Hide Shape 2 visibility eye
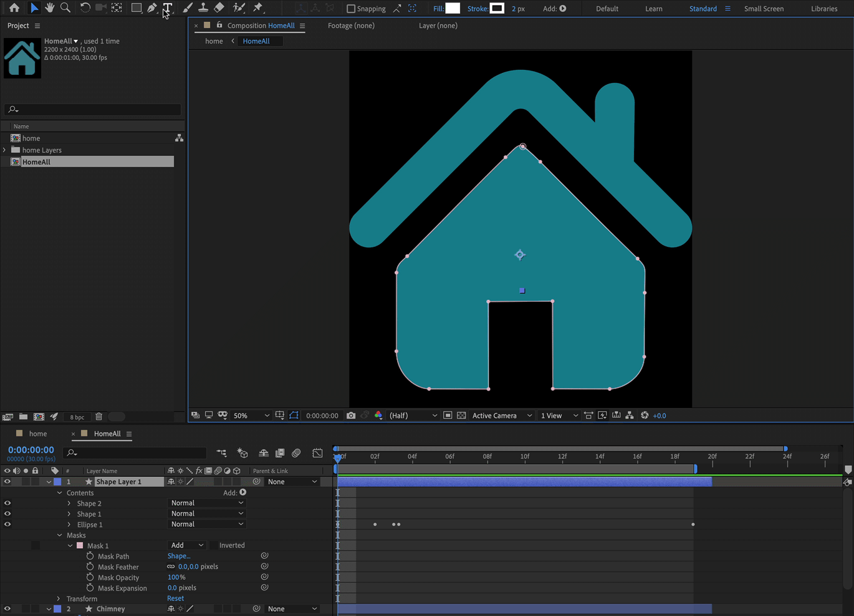854x616 pixels. [x=7, y=503]
